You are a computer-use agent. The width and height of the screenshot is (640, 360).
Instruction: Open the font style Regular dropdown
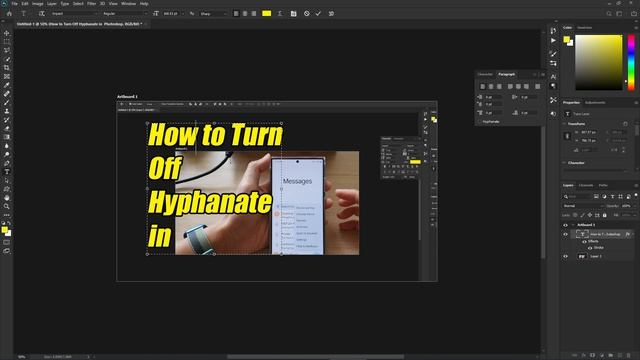[124, 13]
